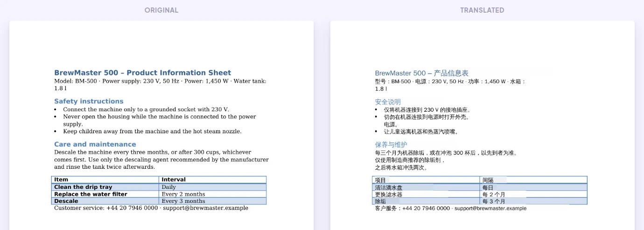Click the "Every 3 months" cell
Viewport: 644px width, 230px height.
(213, 201)
